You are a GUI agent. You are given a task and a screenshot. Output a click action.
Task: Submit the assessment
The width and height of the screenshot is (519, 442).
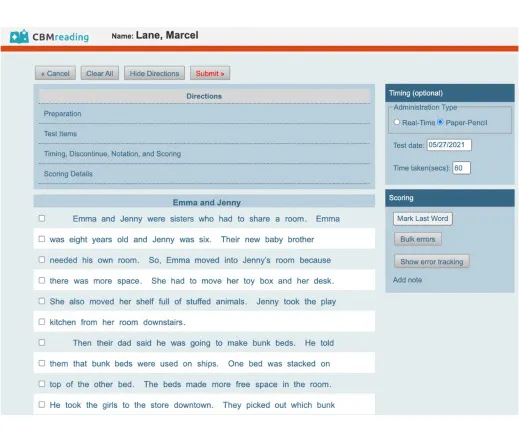pyautogui.click(x=210, y=73)
